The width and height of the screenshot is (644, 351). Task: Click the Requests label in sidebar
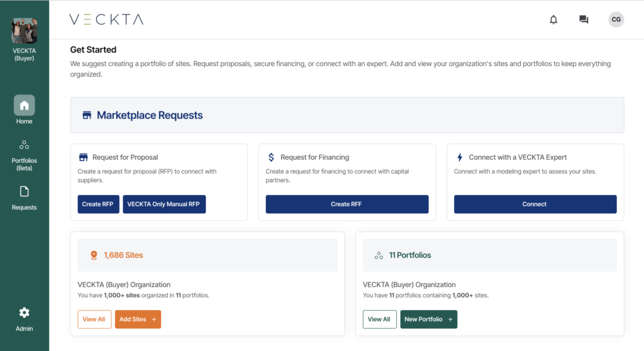(x=25, y=208)
